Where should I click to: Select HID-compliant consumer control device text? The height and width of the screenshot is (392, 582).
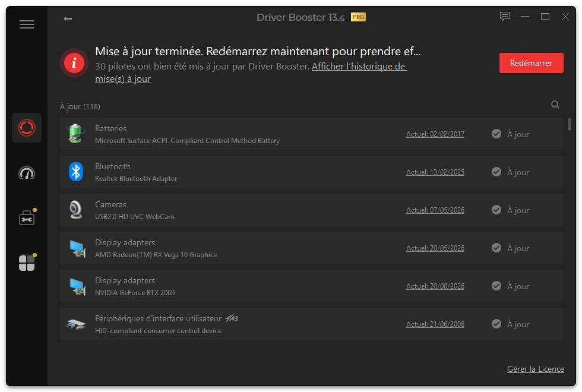(158, 331)
